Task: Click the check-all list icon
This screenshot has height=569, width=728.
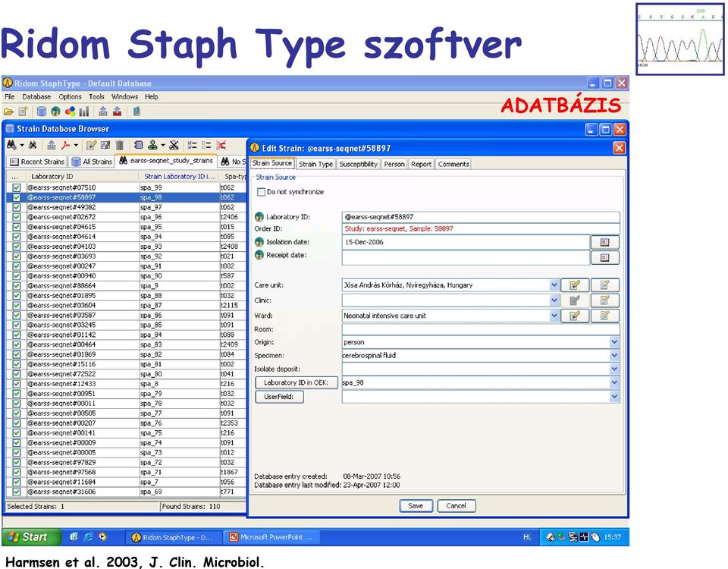Action: (x=192, y=146)
